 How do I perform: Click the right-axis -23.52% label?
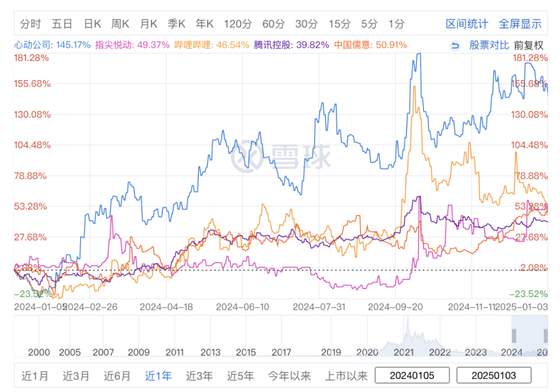(528, 294)
